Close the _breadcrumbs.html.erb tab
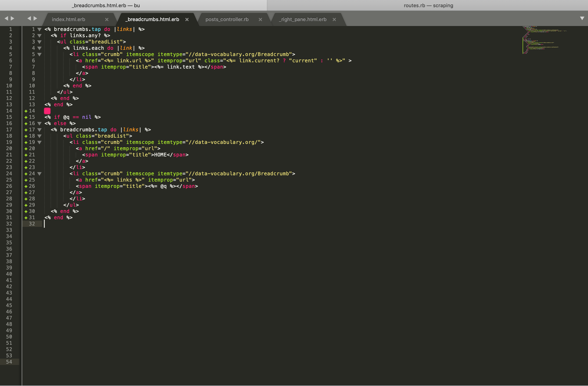This screenshot has height=386, width=588. [187, 20]
